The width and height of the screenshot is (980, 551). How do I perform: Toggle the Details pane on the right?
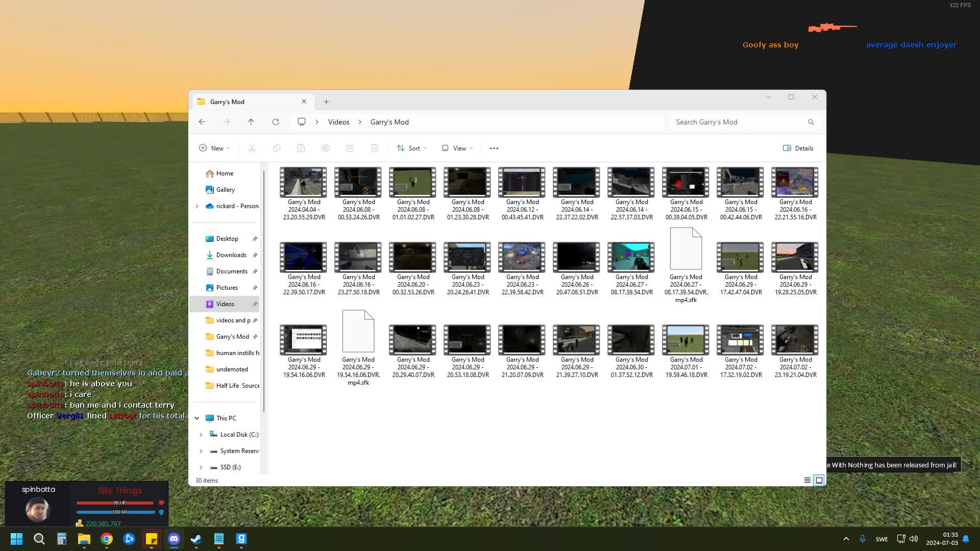click(797, 148)
